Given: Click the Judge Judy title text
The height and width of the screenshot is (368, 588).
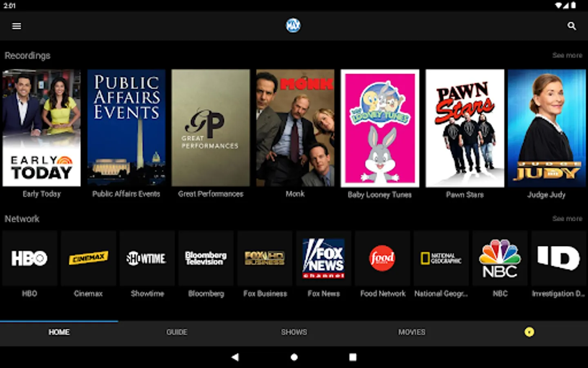Looking at the screenshot, I should coord(546,195).
